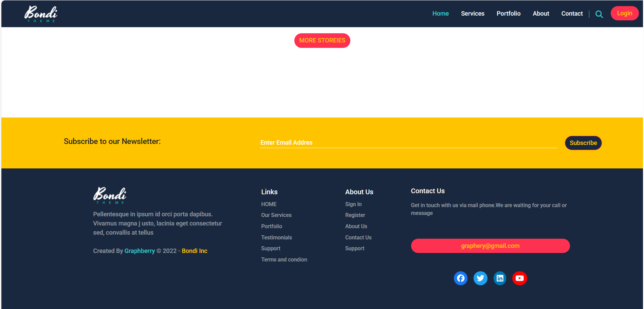Follow the Testimonials footer link
The height and width of the screenshot is (309, 644).
(276, 237)
